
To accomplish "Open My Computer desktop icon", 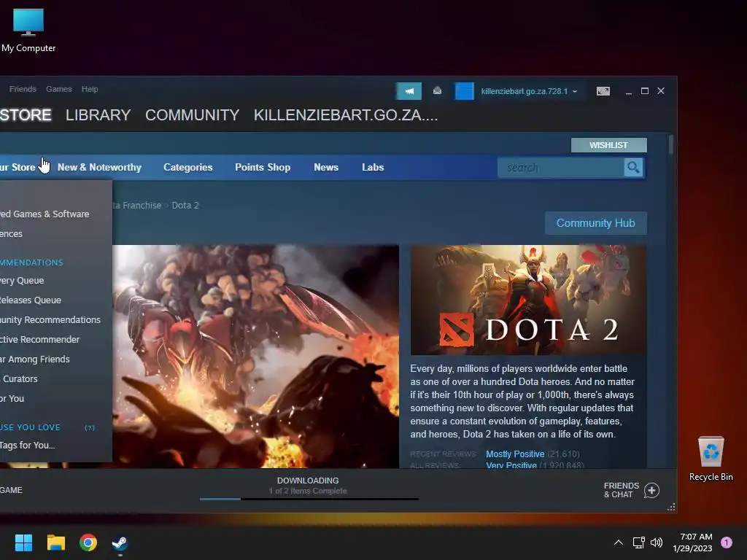I will [28, 31].
